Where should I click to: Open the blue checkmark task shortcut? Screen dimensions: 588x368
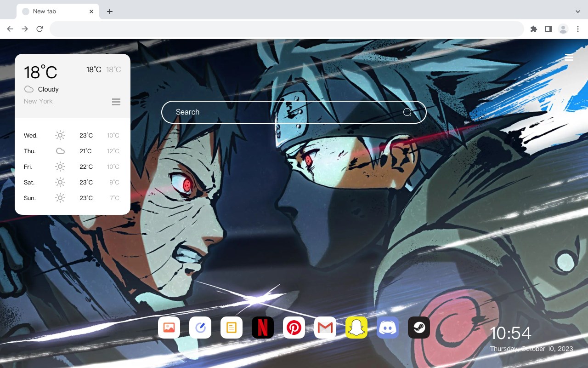(x=200, y=328)
